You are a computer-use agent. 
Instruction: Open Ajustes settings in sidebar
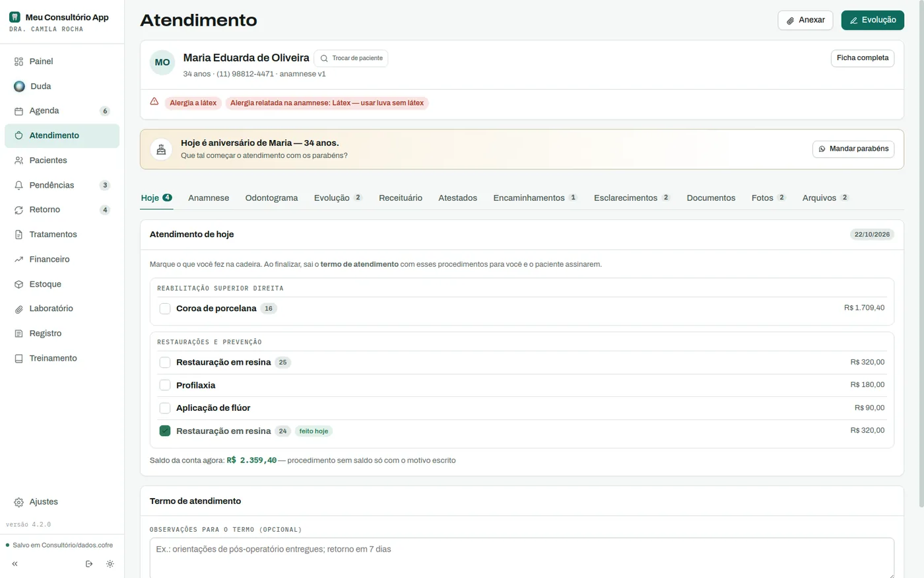[x=62, y=502]
